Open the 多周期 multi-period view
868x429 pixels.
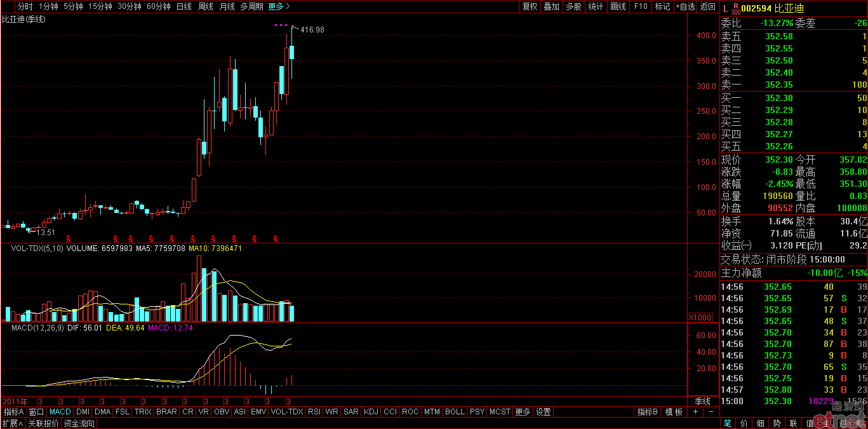[251, 6]
